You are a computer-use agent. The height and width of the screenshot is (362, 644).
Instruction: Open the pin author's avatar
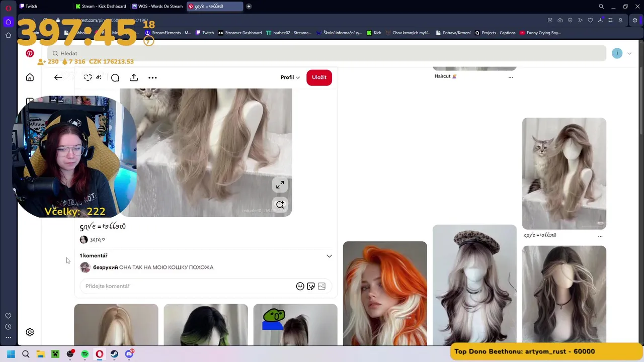(x=84, y=240)
